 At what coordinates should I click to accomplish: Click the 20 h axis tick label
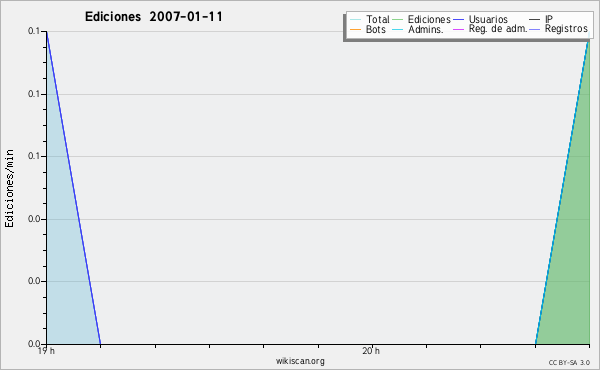pos(371,351)
